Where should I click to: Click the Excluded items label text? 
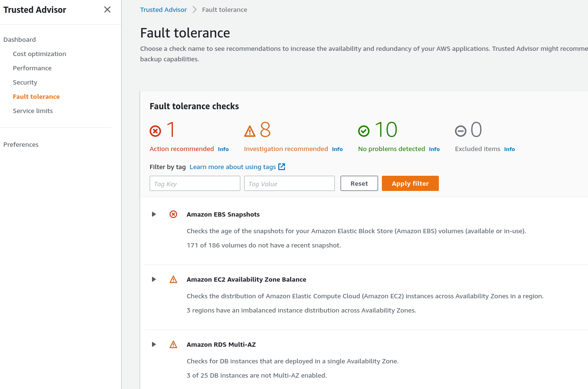[x=478, y=149]
